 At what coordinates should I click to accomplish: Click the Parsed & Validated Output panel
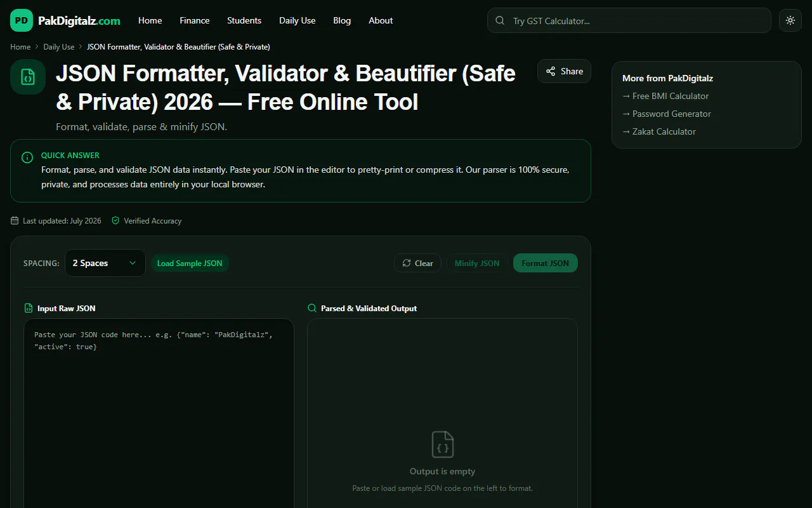(x=443, y=413)
